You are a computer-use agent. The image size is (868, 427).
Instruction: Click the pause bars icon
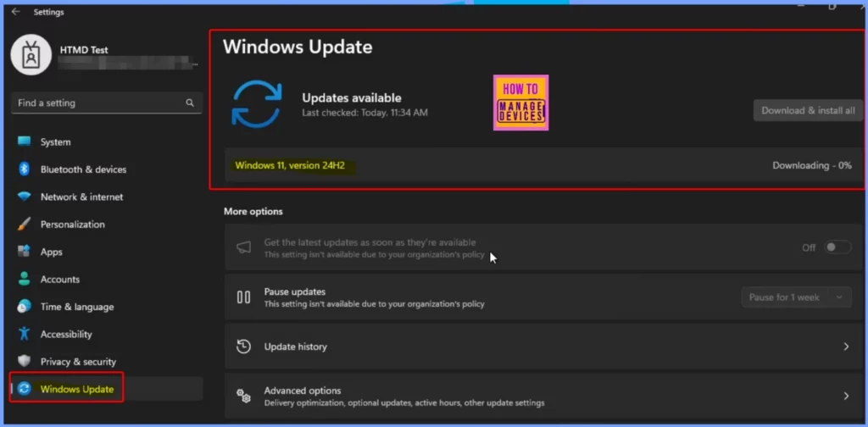click(243, 297)
